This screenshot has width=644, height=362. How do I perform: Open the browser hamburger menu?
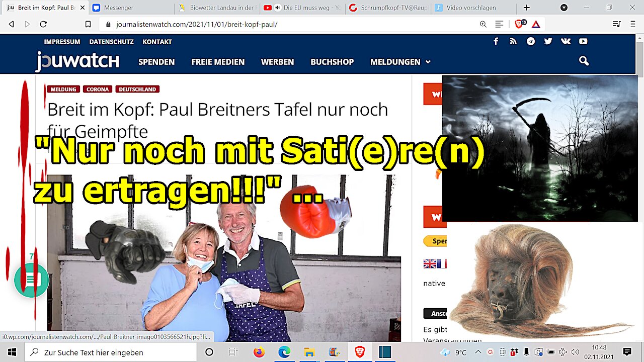point(633,24)
